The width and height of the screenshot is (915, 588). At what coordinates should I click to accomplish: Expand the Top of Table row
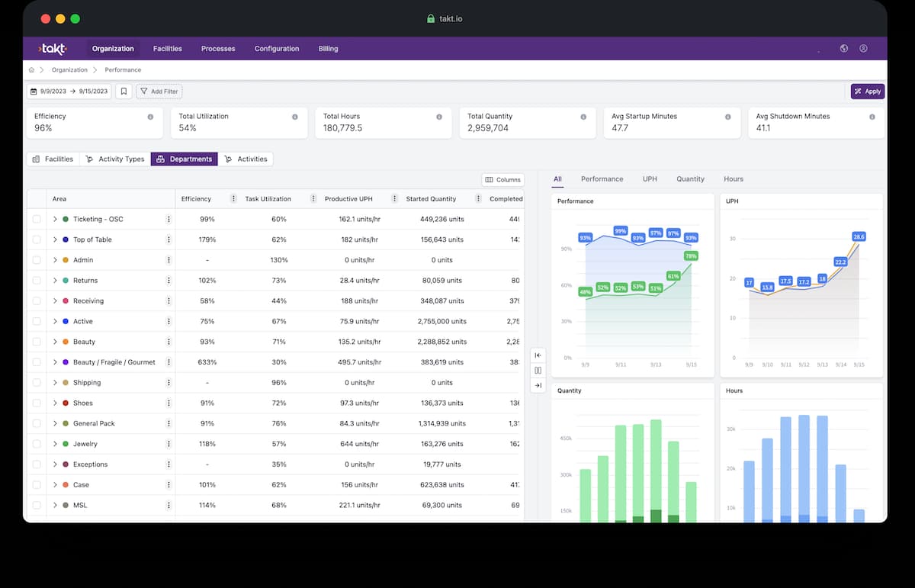tap(55, 239)
